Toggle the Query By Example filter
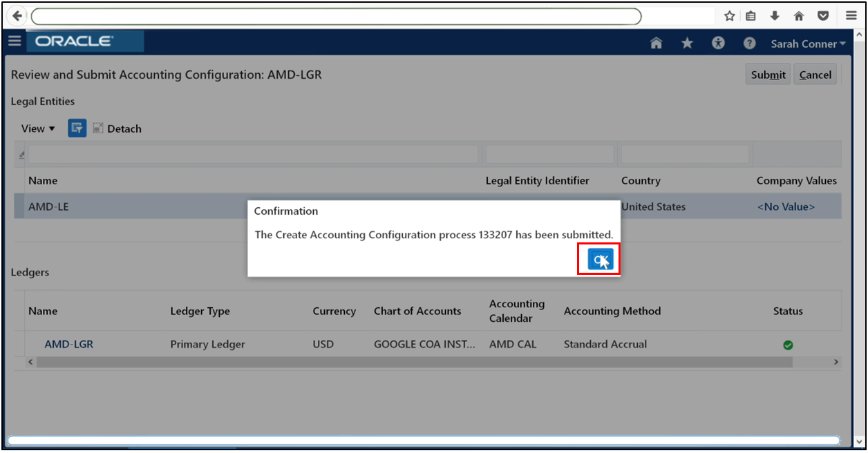Image resolution: width=868 pixels, height=453 pixels. click(77, 128)
